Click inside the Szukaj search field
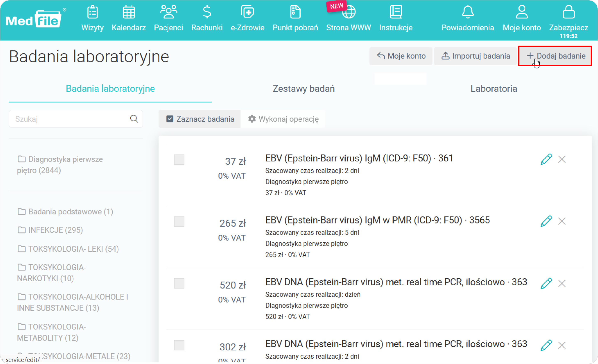This screenshot has height=364, width=598. coord(68,119)
